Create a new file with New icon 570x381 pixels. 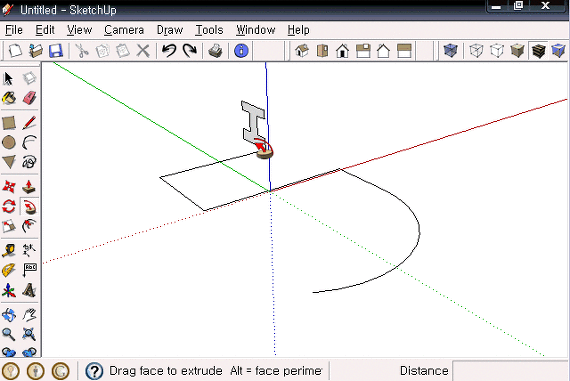(x=15, y=51)
